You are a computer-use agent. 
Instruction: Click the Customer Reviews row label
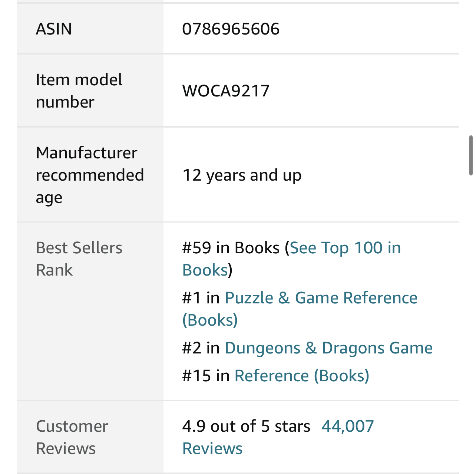pyautogui.click(x=72, y=437)
